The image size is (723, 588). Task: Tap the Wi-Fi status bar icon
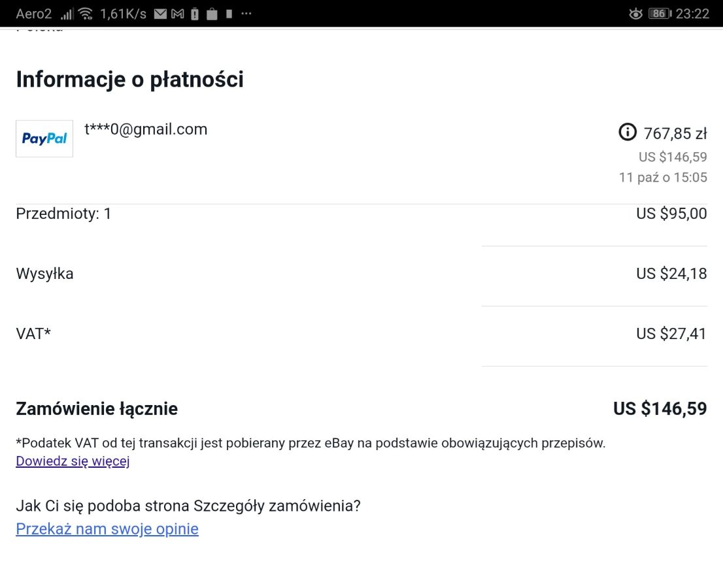coord(86,14)
